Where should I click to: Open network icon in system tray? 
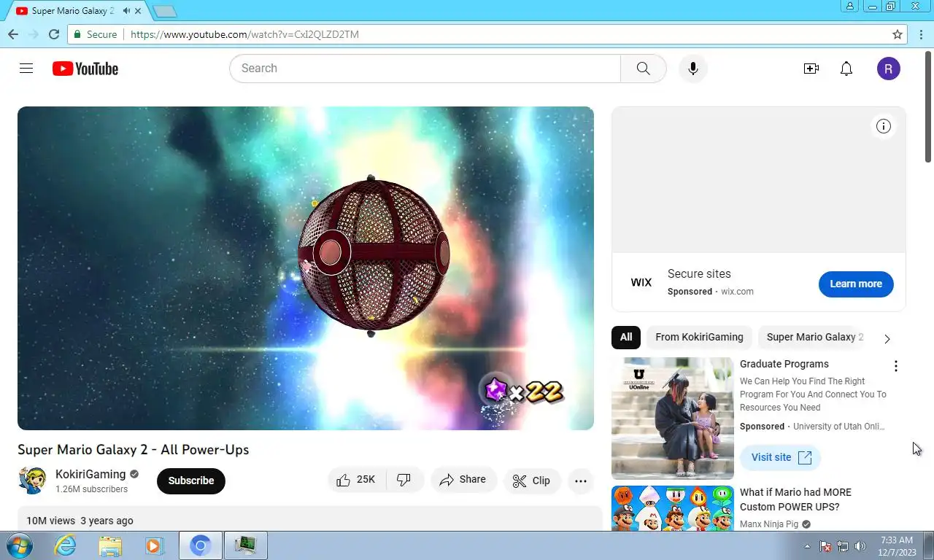point(843,546)
